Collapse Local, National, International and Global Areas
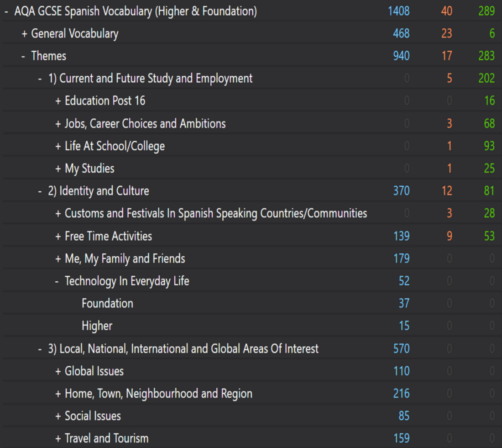Image resolution: width=502 pixels, height=448 pixels. tap(40, 349)
